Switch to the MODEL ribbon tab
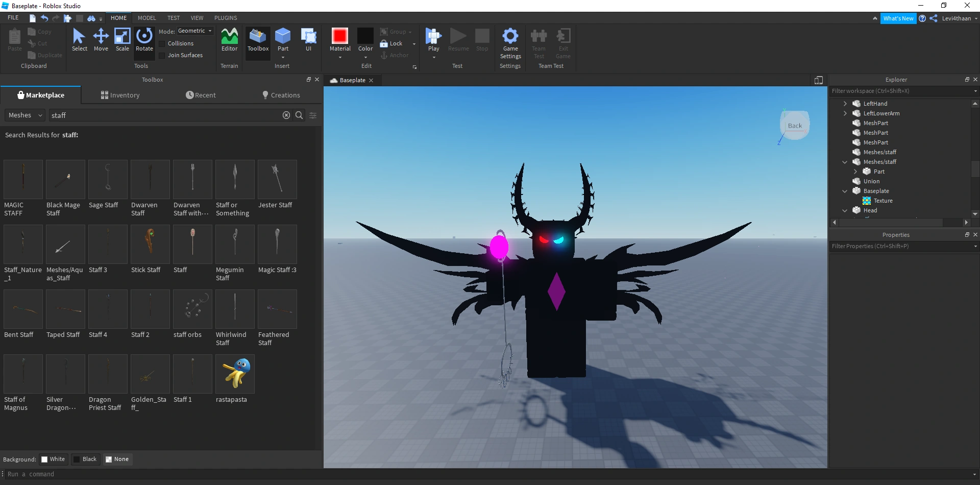Viewport: 980px width, 485px height. pos(146,18)
